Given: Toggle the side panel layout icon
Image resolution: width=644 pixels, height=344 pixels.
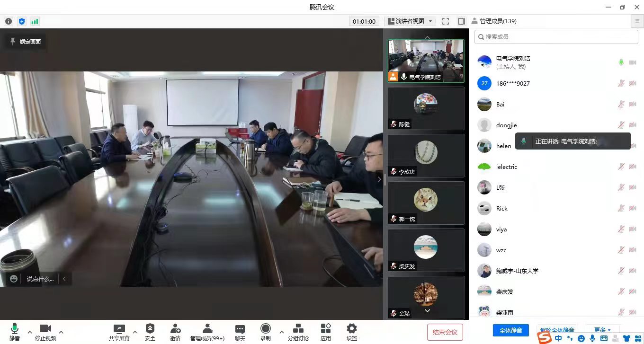Looking at the screenshot, I should 461,21.
